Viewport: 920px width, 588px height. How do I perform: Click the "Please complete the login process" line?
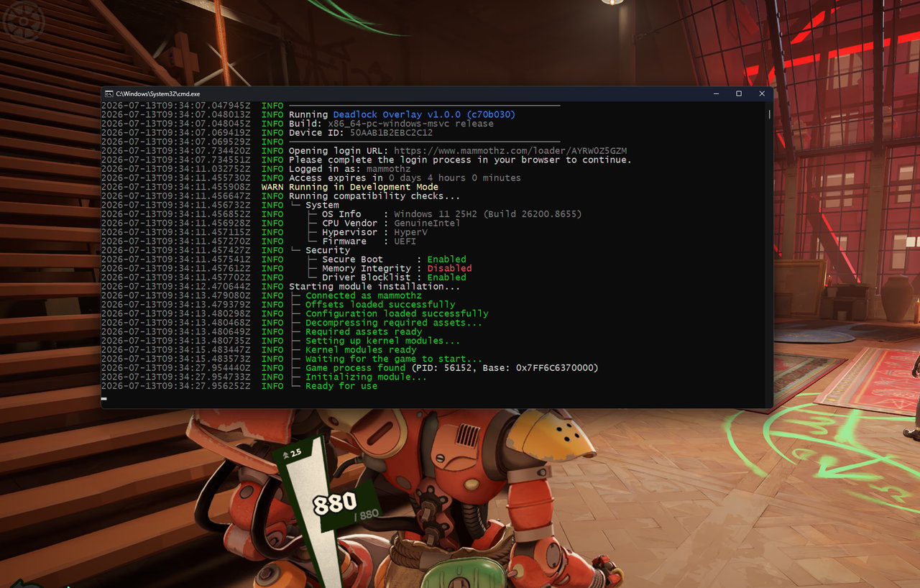coord(460,160)
